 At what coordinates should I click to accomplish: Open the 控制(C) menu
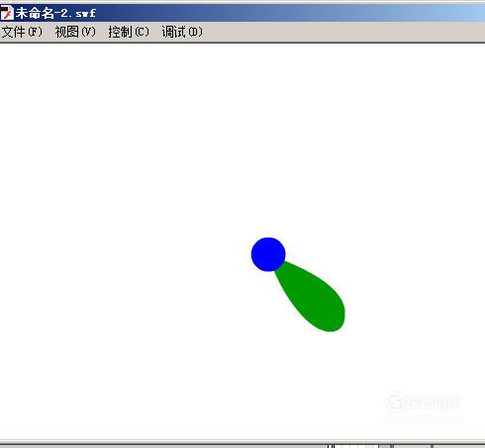point(129,32)
